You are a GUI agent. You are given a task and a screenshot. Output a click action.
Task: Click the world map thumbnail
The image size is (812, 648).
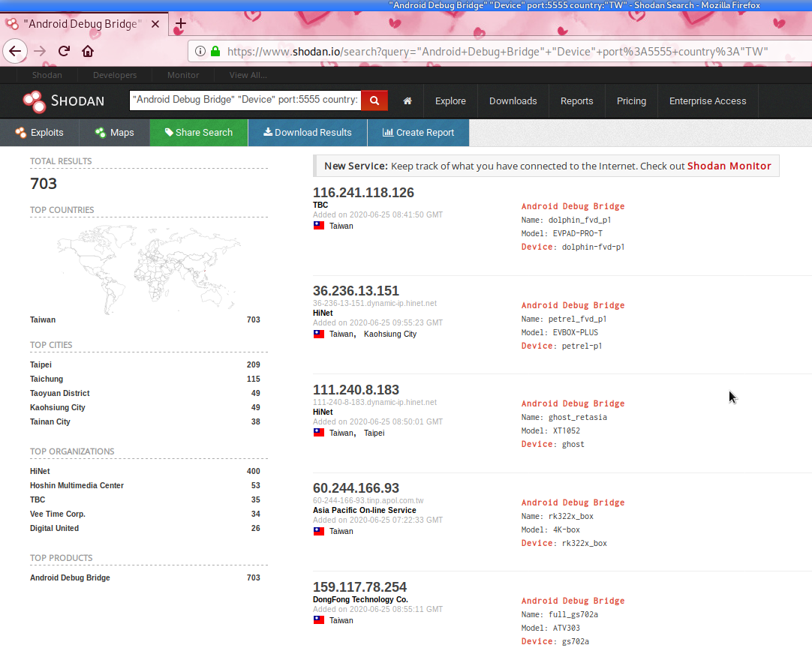pos(149,268)
